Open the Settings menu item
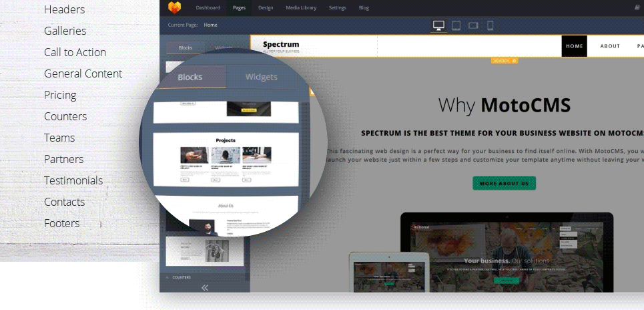Image resolution: width=644 pixels, height=310 pixels. pyautogui.click(x=338, y=8)
